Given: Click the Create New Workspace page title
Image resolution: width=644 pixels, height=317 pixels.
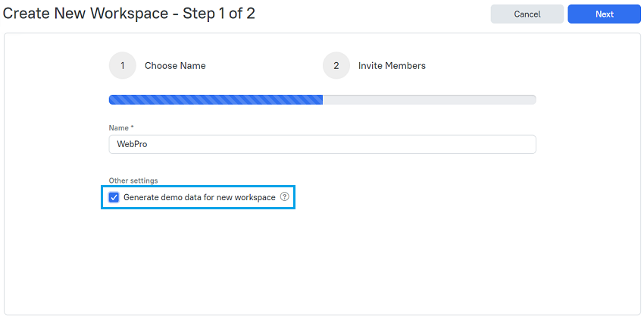Looking at the screenshot, I should tap(86, 14).
